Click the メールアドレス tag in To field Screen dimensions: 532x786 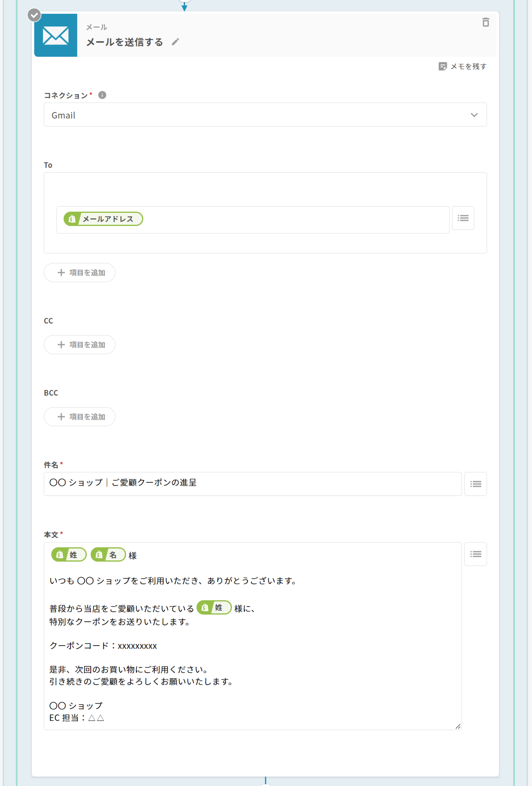point(103,219)
